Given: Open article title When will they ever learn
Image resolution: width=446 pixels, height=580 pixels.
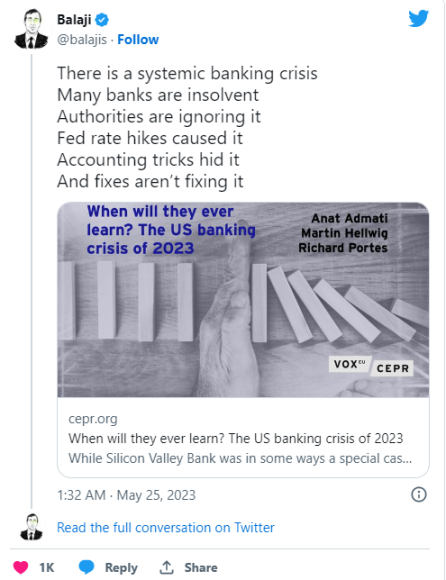Looking at the screenshot, I should point(236,438).
